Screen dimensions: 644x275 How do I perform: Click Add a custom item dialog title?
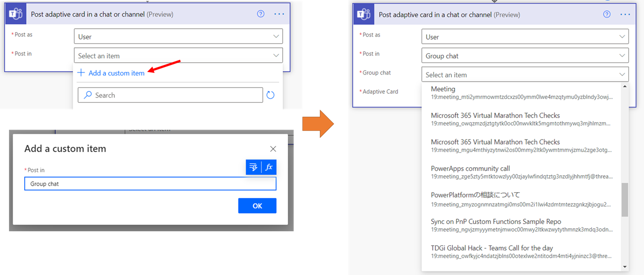point(65,149)
